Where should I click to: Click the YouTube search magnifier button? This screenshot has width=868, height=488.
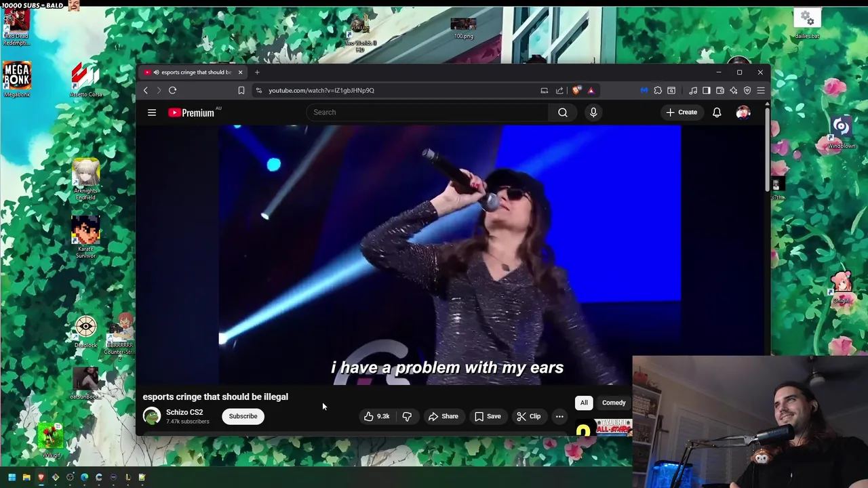pyautogui.click(x=563, y=113)
